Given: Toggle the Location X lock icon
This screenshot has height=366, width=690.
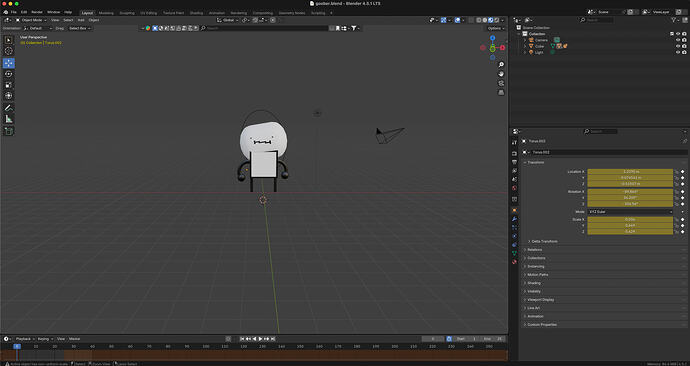Looking at the screenshot, I should tap(676, 172).
